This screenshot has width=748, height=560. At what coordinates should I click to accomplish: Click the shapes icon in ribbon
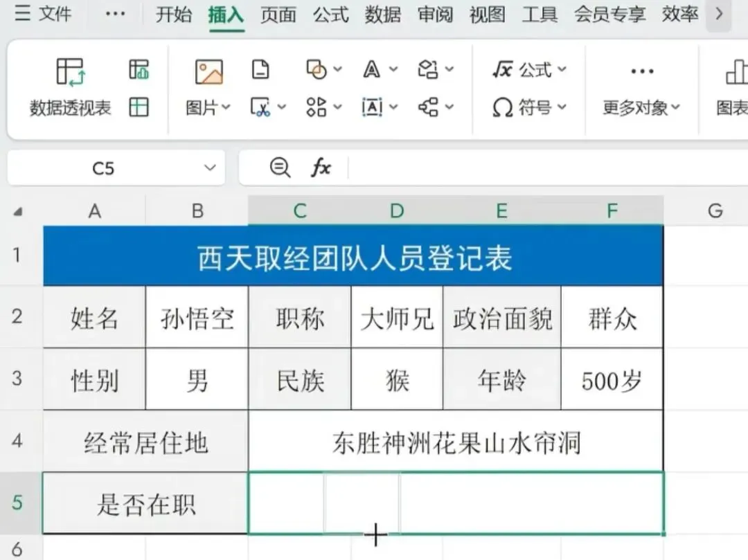316,69
